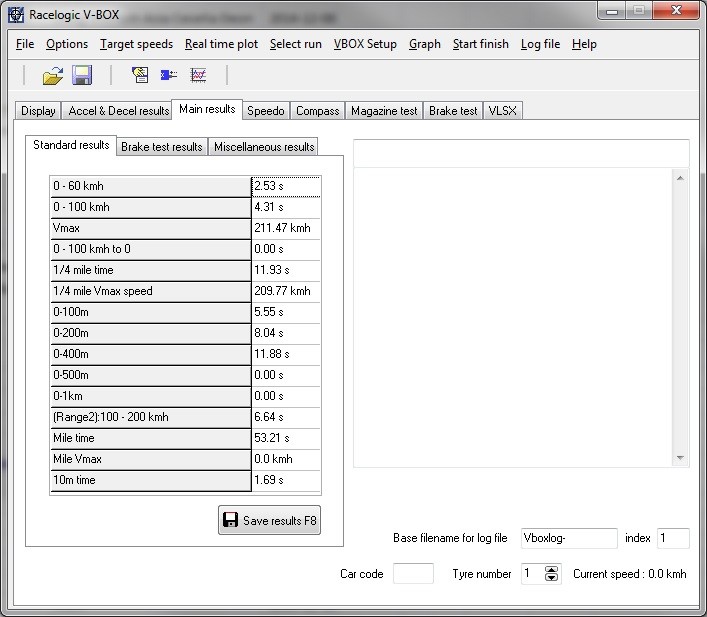This screenshot has width=707, height=617.
Task: Click the index number field
Action: click(x=673, y=538)
